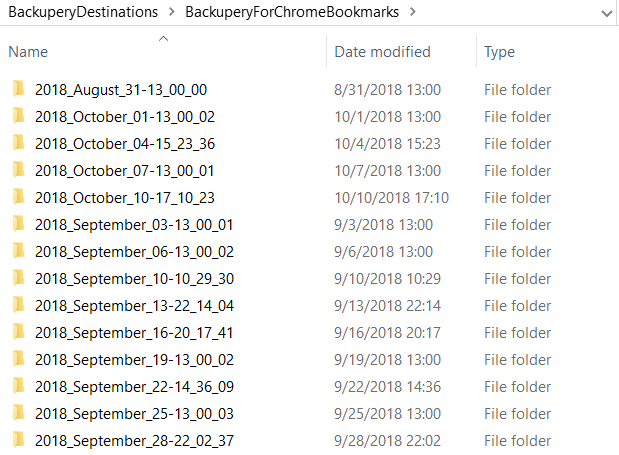Screen dimensions: 619x455
Task: Select folder icon for 2018_September_03-13_00_01
Action: point(19,224)
